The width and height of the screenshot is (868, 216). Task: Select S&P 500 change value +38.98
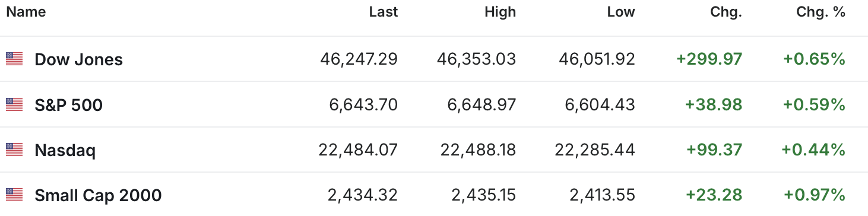tap(714, 104)
